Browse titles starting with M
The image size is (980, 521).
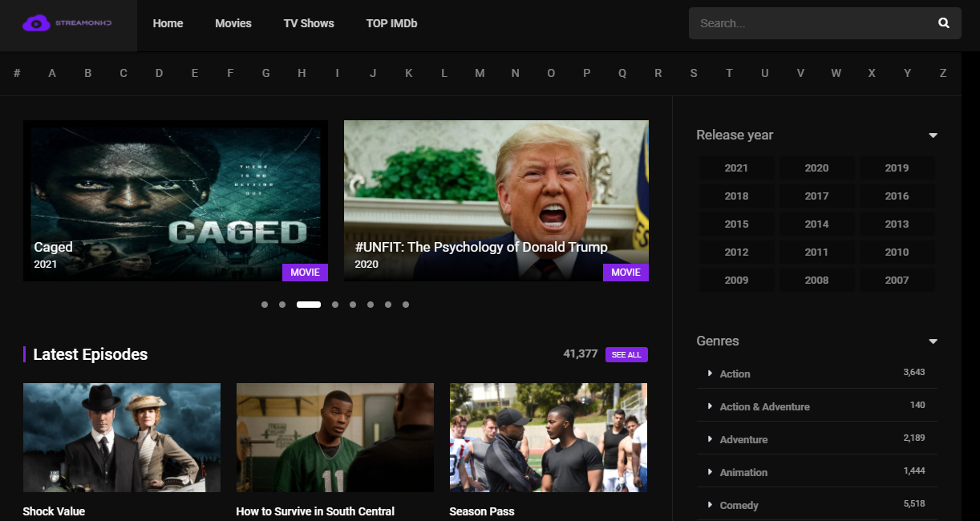480,73
